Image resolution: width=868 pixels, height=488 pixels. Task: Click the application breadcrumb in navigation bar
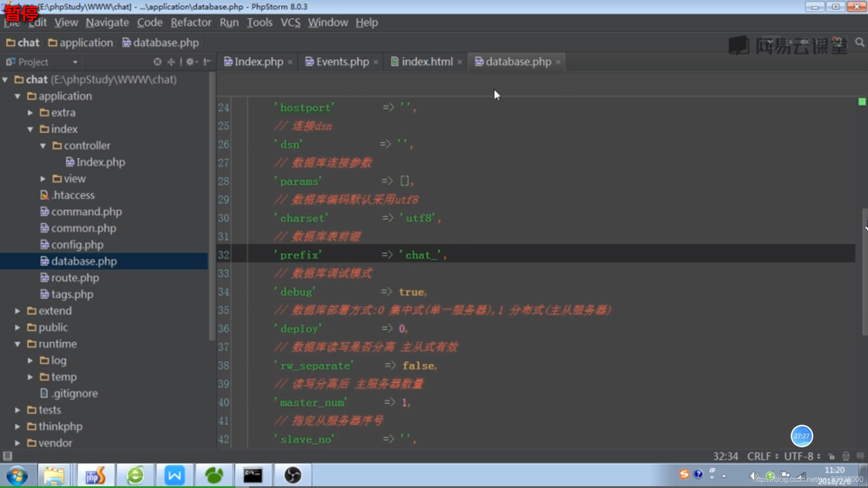click(80, 43)
